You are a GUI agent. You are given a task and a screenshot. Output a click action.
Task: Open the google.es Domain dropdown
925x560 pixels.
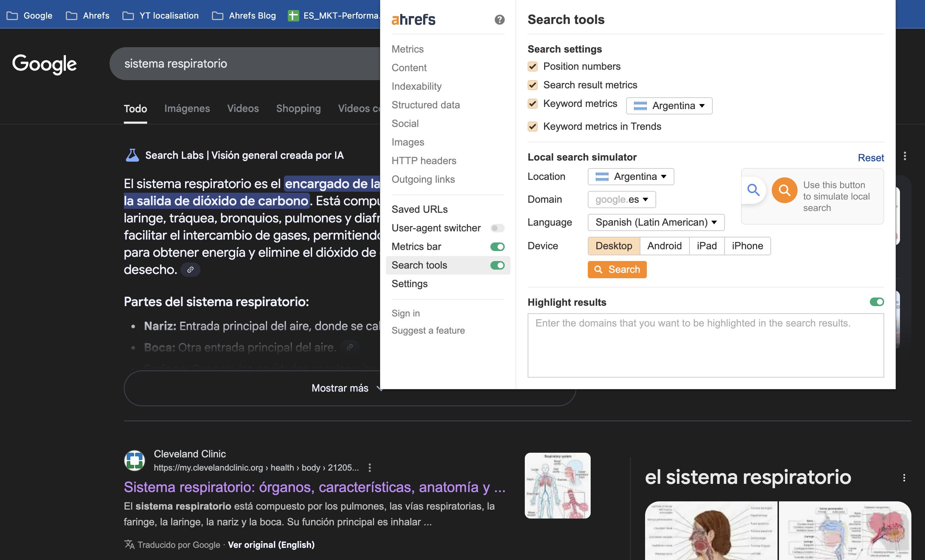pos(622,200)
